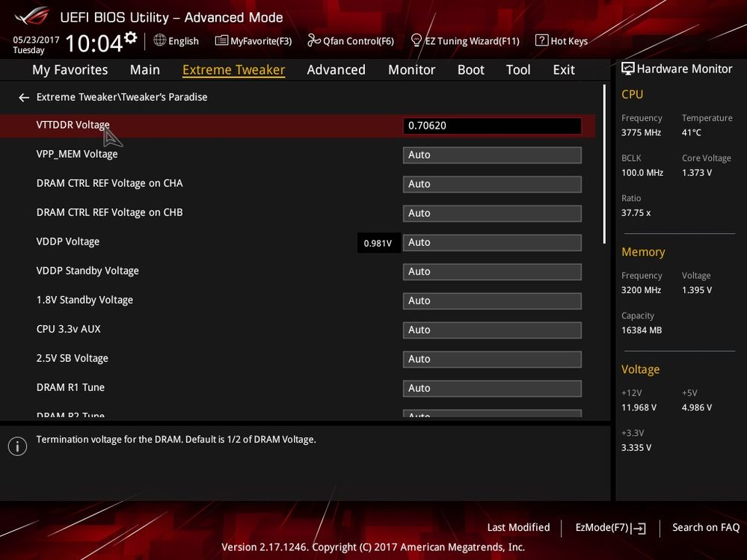Screen dimensions: 747x560
Task: Select the DRAM R1 Tune label
Action: [x=70, y=387]
